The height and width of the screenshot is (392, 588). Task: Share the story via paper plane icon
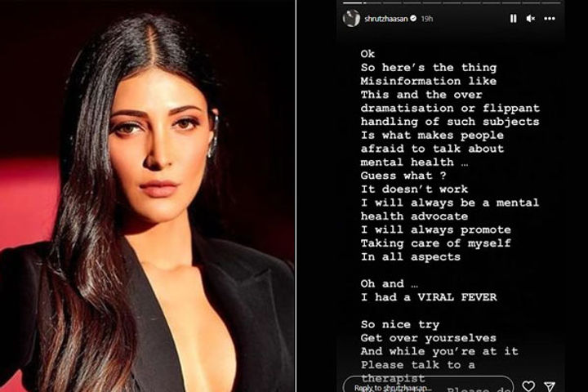click(x=550, y=386)
